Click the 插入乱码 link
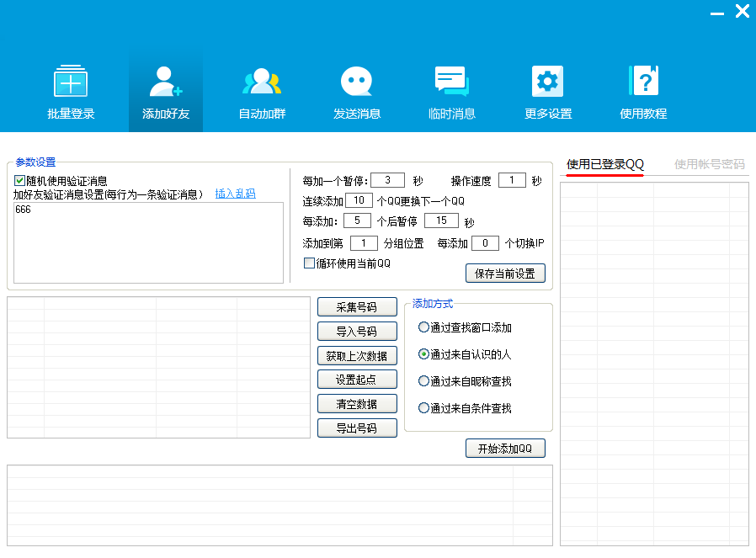 235,194
